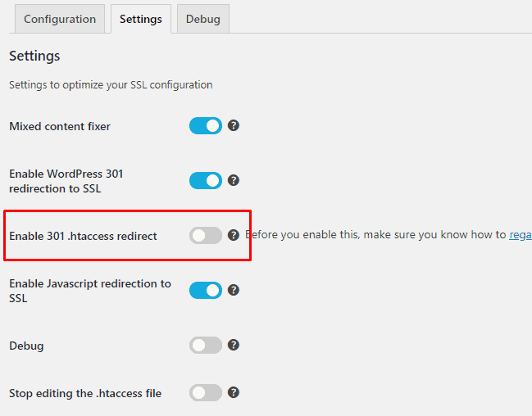The image size is (532, 416).
Task: Disable the Mixed content fixer toggle
Action: coord(206,126)
